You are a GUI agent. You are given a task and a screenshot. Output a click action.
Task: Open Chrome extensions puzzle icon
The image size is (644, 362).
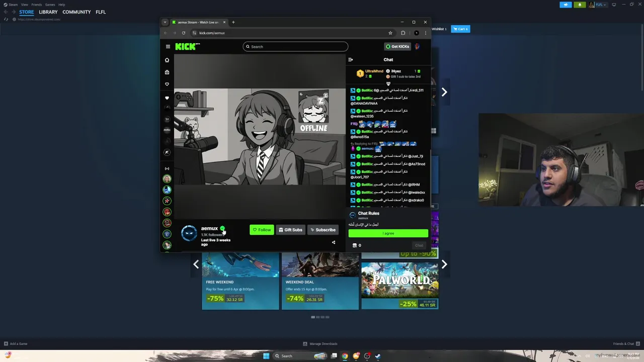pyautogui.click(x=403, y=33)
